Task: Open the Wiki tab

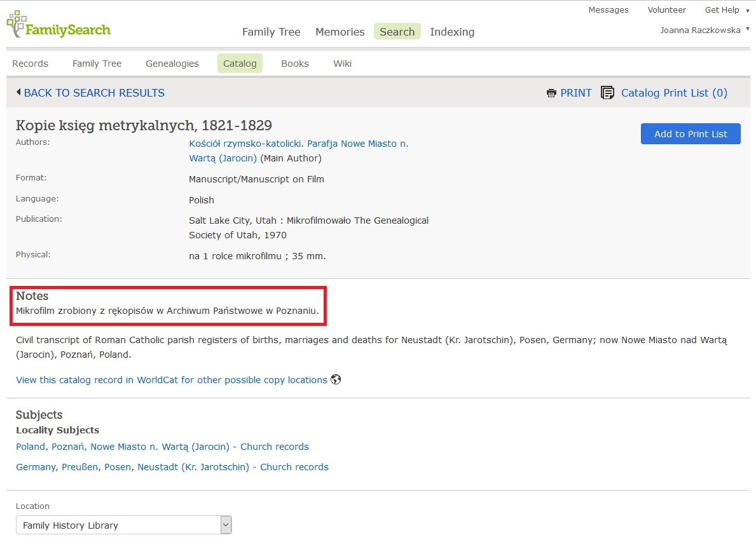Action: [343, 64]
